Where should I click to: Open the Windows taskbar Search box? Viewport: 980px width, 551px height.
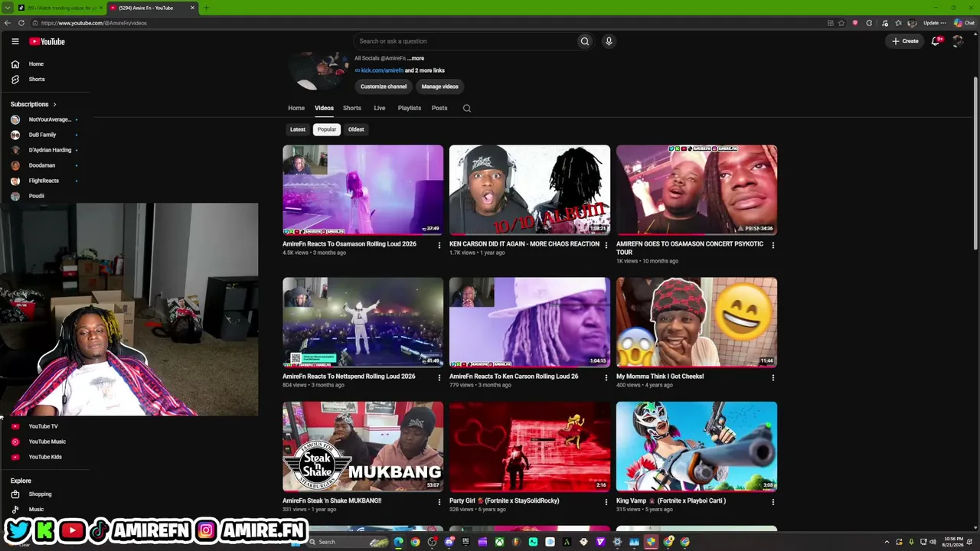346,542
